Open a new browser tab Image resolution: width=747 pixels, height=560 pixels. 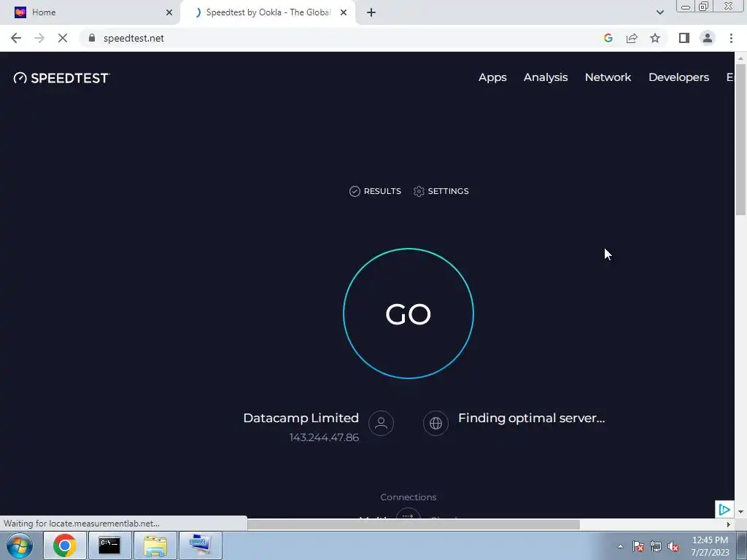click(x=371, y=12)
